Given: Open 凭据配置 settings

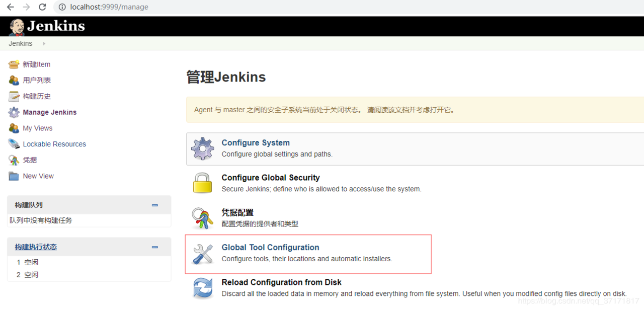Looking at the screenshot, I should click(237, 213).
